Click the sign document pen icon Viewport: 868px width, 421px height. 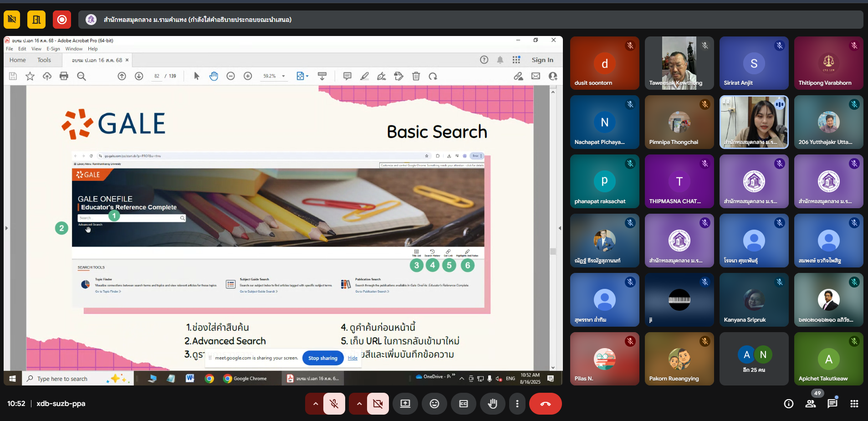pyautogui.click(x=382, y=76)
